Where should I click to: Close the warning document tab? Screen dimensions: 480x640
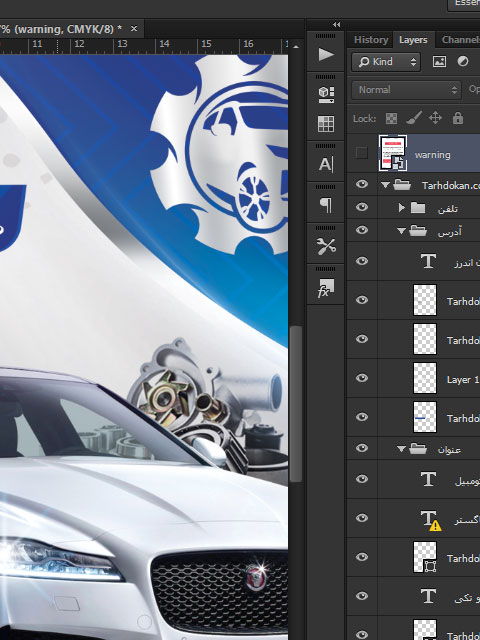133,29
